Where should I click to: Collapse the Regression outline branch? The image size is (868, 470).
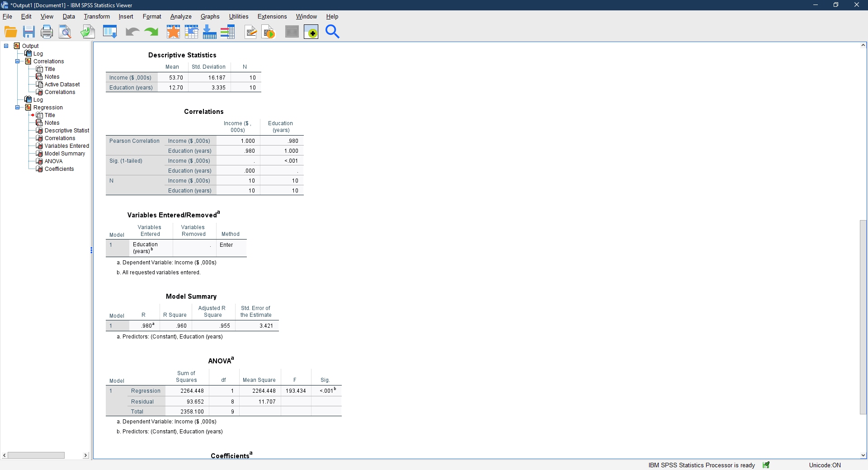(18, 107)
